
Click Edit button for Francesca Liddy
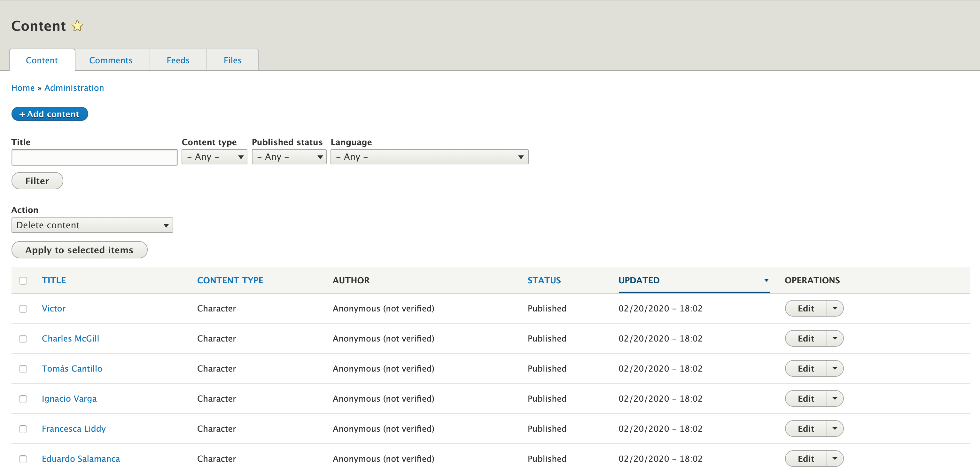(806, 429)
